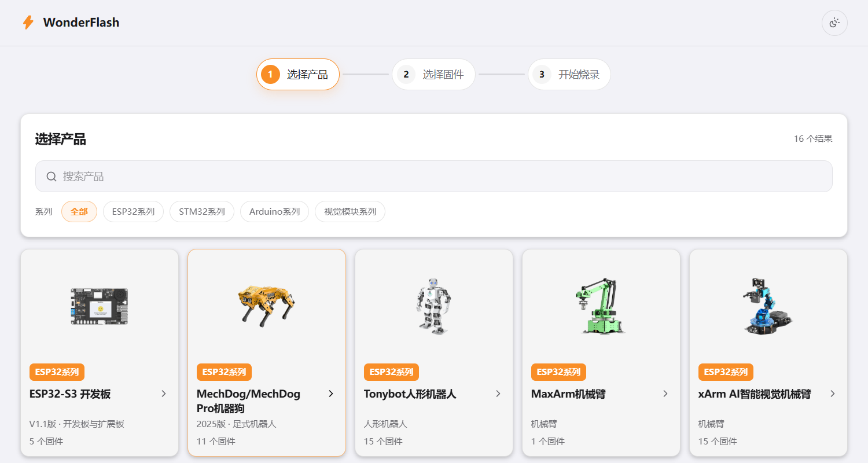The width and height of the screenshot is (868, 463).
Task: Click the WonderFlash brand name
Action: coord(81,23)
